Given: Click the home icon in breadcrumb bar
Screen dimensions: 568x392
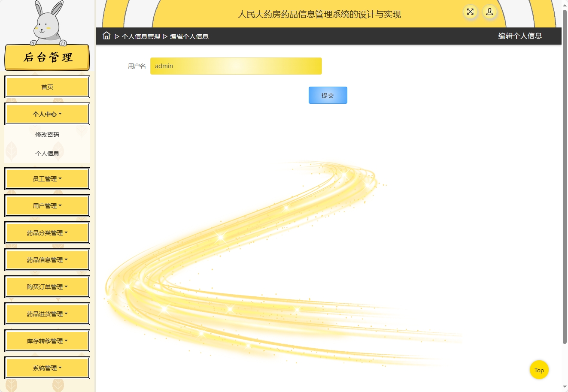Looking at the screenshot, I should (106, 36).
